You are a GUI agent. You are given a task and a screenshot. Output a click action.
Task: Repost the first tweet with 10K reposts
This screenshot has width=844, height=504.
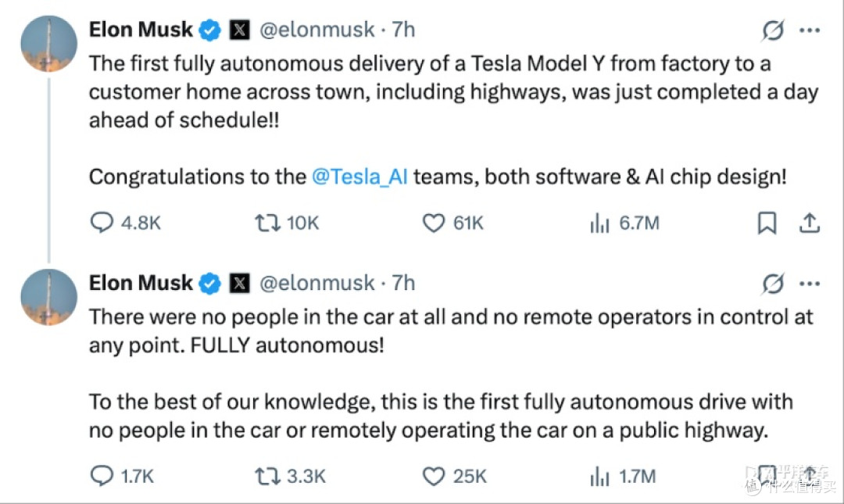point(286,223)
